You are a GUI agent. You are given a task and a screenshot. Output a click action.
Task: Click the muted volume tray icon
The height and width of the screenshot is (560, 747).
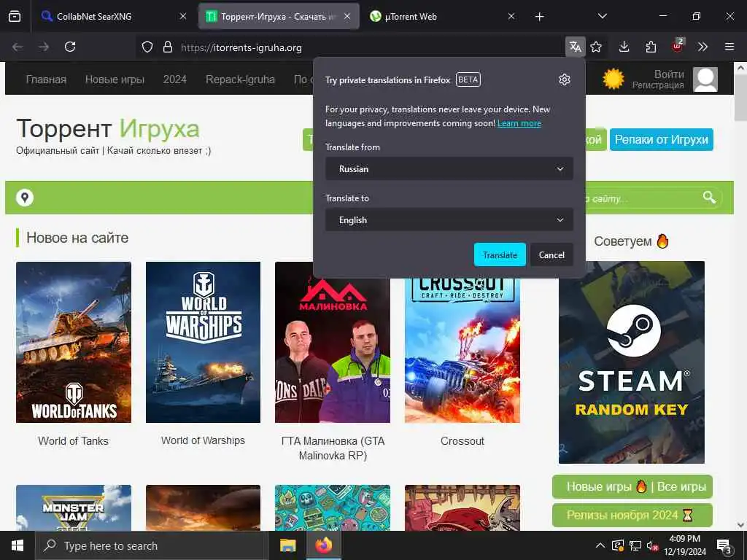tap(651, 545)
